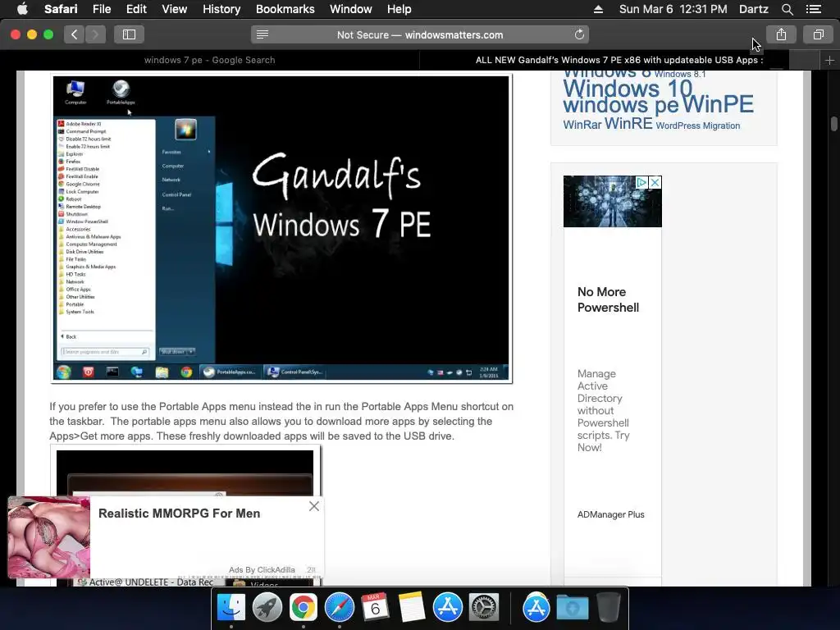Open the Edit menu

[136, 9]
